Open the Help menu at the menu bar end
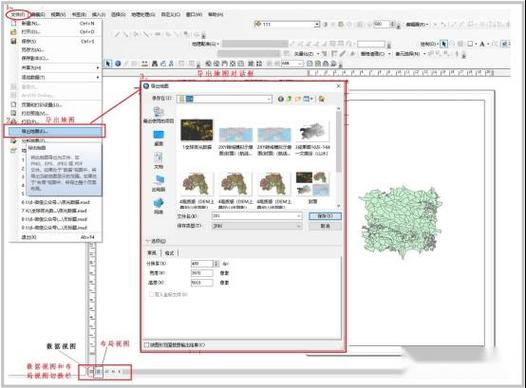 [x=215, y=14]
